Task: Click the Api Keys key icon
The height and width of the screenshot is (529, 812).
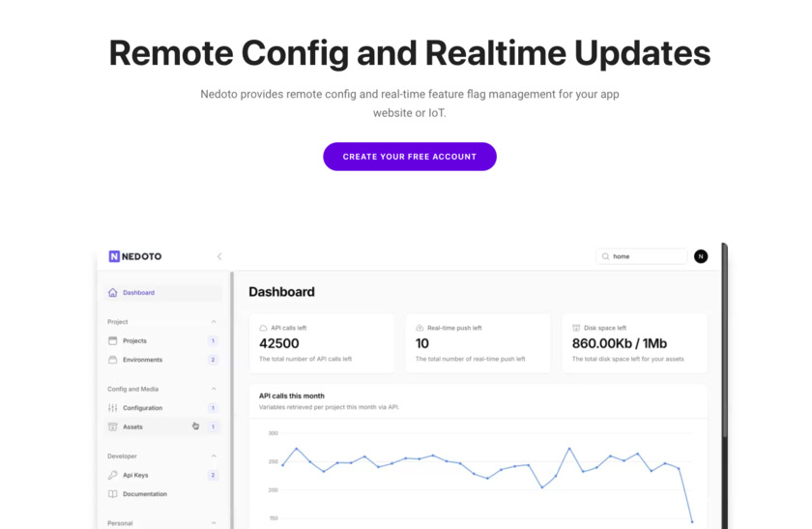Action: 112,475
